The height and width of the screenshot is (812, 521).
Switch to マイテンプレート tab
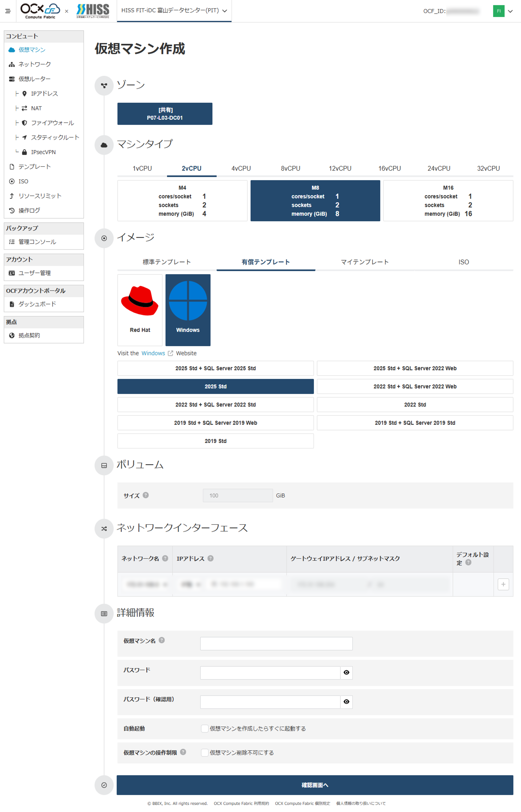pyautogui.click(x=365, y=262)
